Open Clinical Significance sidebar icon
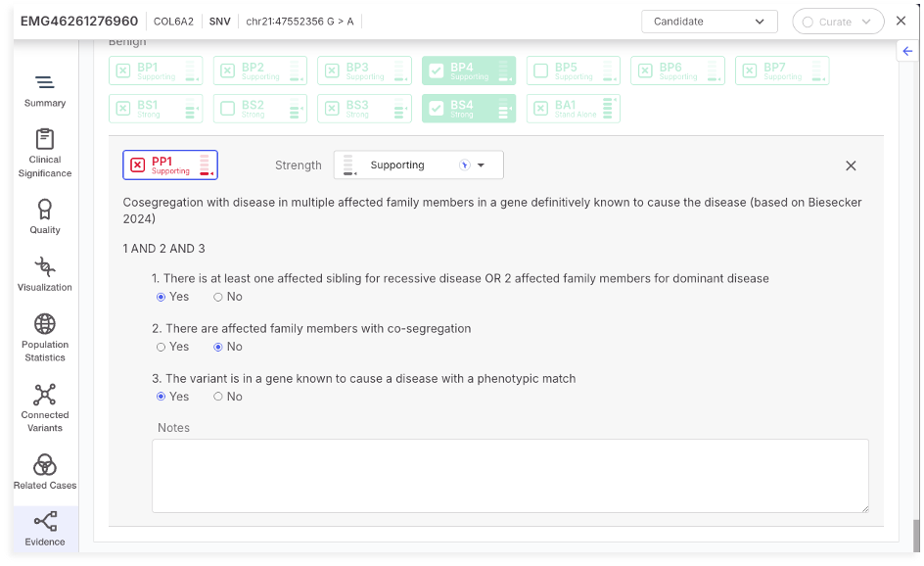 45,153
